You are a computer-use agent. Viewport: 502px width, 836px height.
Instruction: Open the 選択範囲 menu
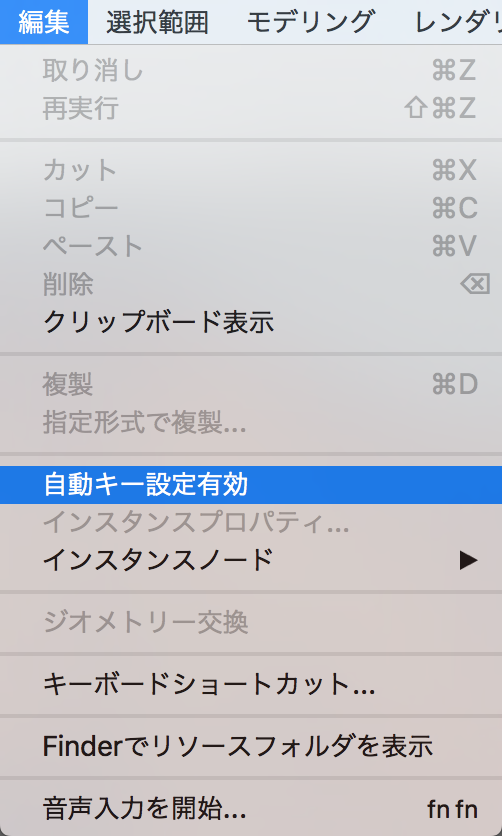click(x=157, y=22)
